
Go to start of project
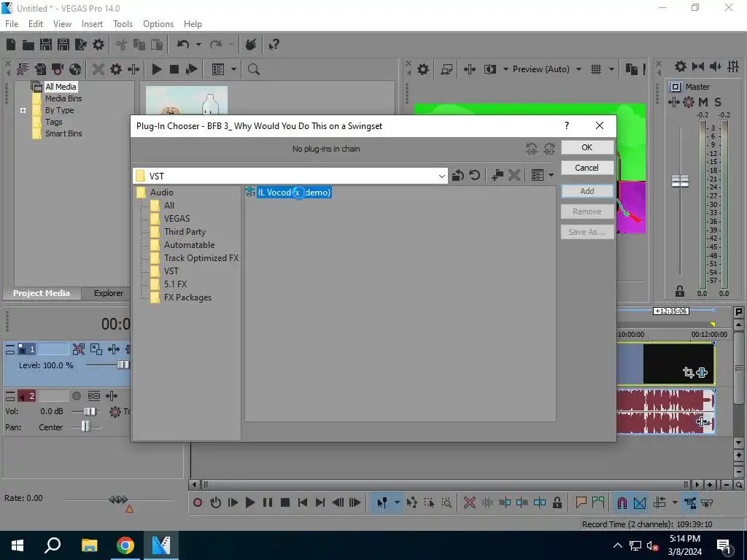pyautogui.click(x=303, y=502)
